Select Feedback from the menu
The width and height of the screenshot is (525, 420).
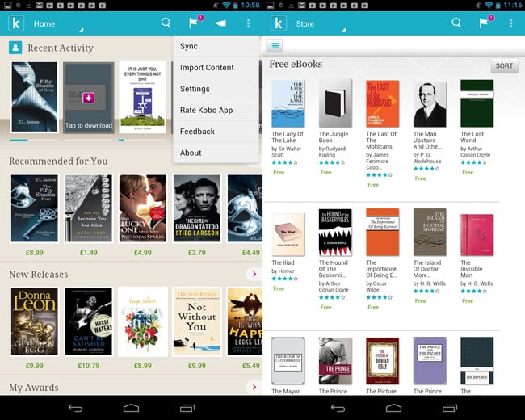216,132
